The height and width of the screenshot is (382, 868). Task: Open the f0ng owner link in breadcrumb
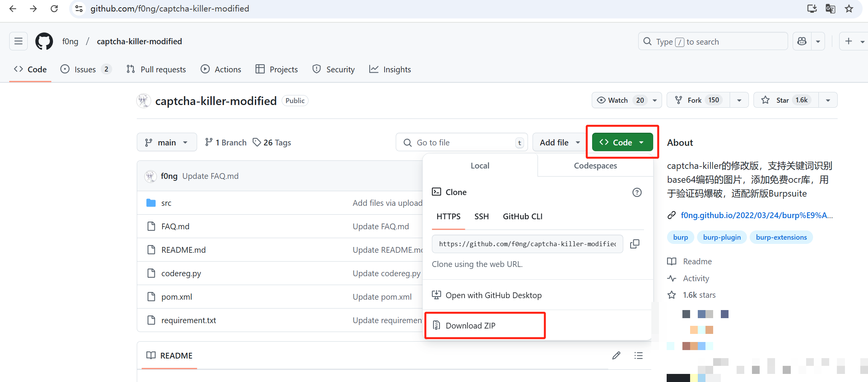[70, 41]
